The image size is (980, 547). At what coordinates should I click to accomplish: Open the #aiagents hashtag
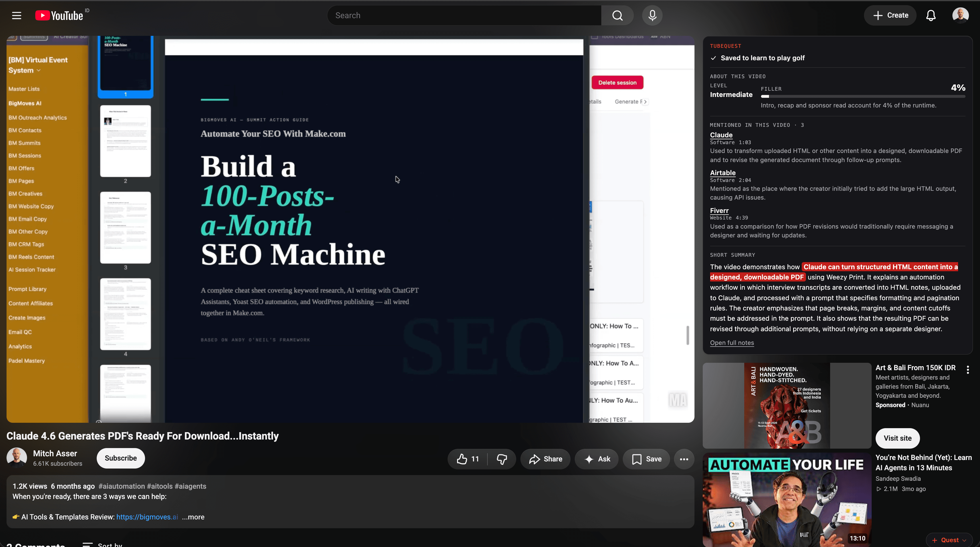[x=190, y=486]
